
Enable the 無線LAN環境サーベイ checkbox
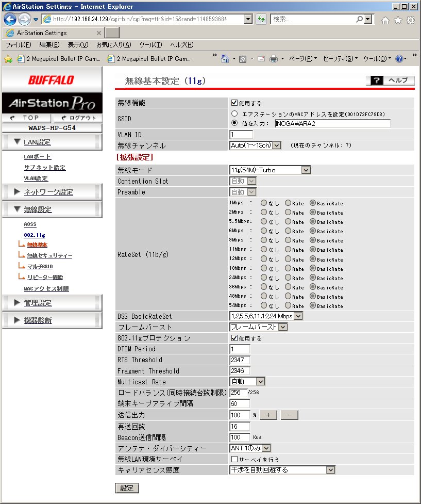coord(234,459)
